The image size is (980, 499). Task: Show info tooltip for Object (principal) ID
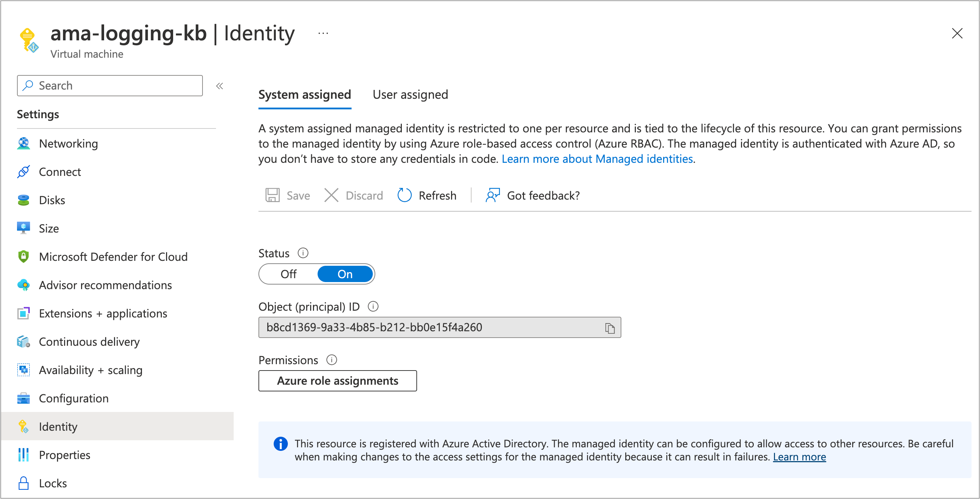[x=373, y=306]
